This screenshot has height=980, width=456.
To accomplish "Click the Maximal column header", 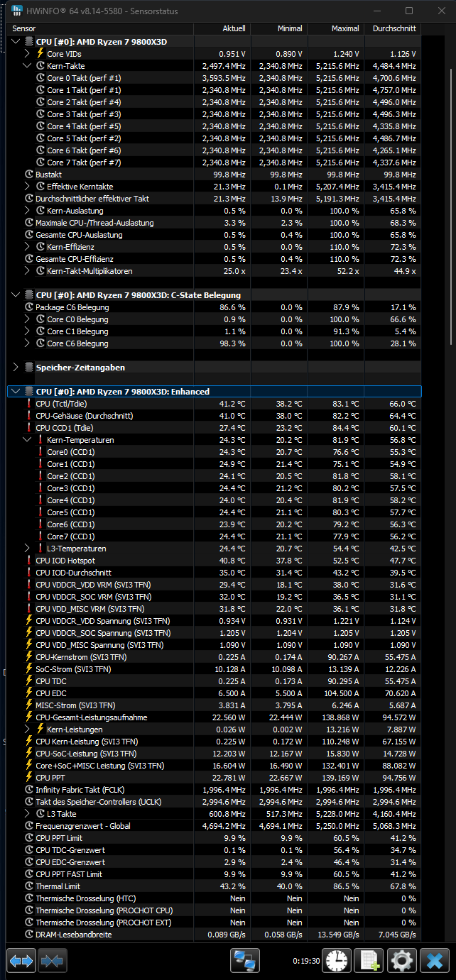I will click(x=335, y=29).
